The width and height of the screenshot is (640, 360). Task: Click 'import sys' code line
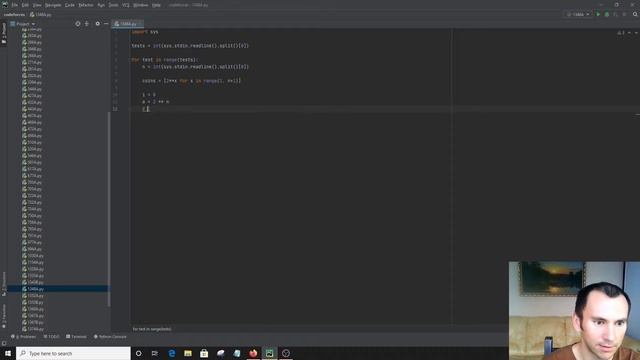[145, 32]
